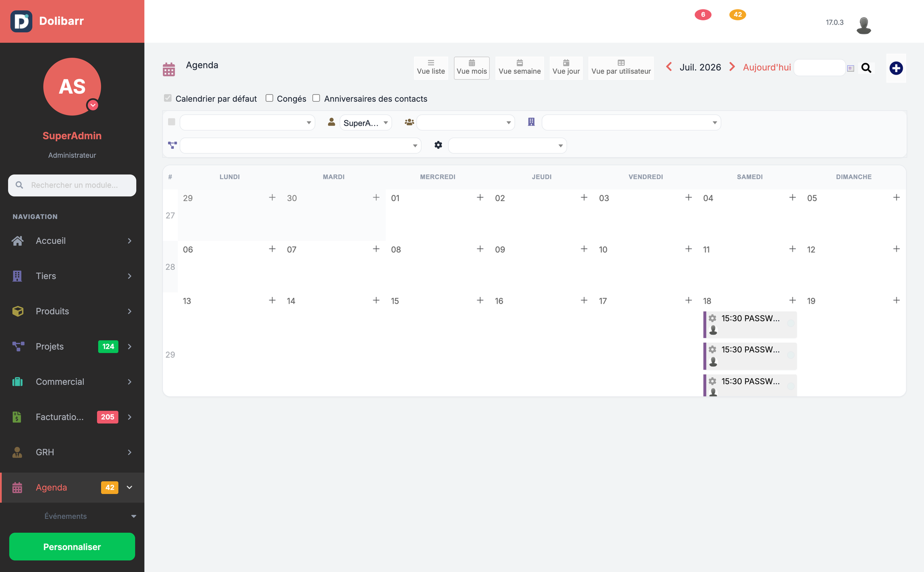Tick the Anniversaires des contacts checkbox
The image size is (924, 572).
pyautogui.click(x=316, y=98)
